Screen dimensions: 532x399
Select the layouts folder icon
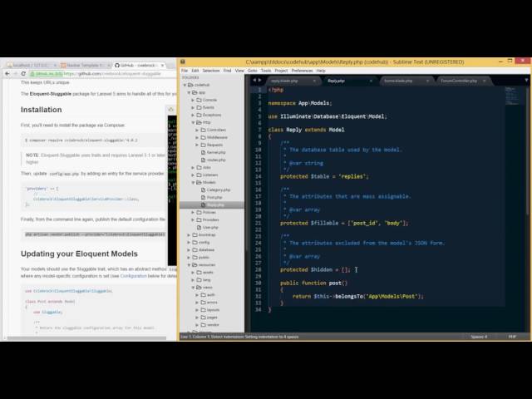point(203,310)
